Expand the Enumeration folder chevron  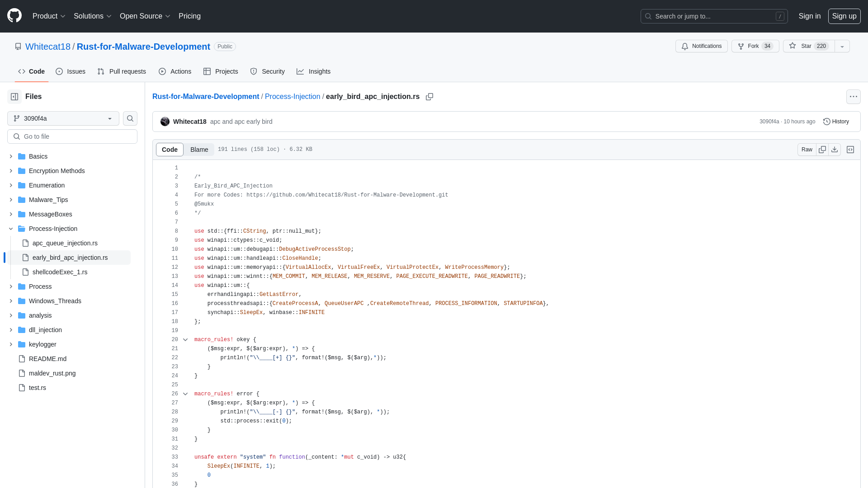click(11, 185)
